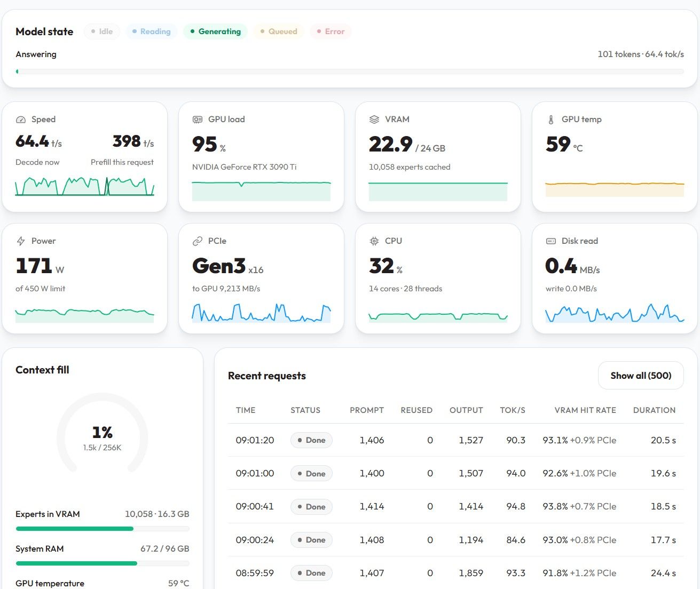Image resolution: width=700 pixels, height=589 pixels.
Task: Click the 10,058 experts cached text
Action: point(410,167)
